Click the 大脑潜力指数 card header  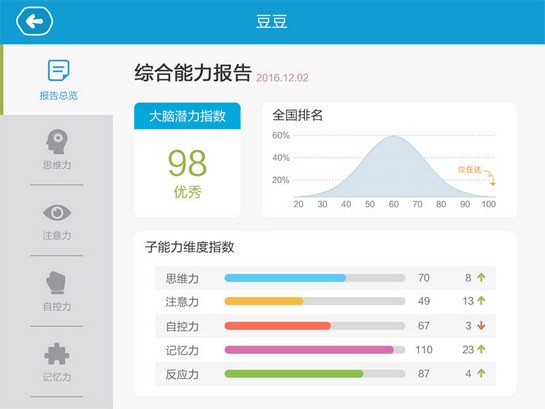[x=187, y=116]
